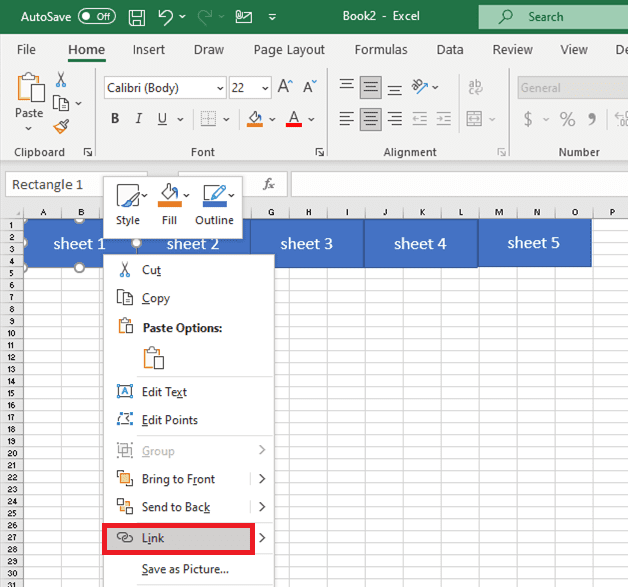This screenshot has height=587, width=628.
Task: Open Font Color dropdown arrow
Action: pyautogui.click(x=311, y=119)
